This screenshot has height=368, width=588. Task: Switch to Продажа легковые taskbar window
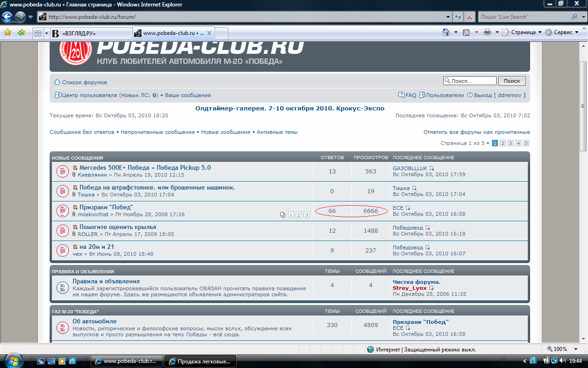pyautogui.click(x=200, y=361)
